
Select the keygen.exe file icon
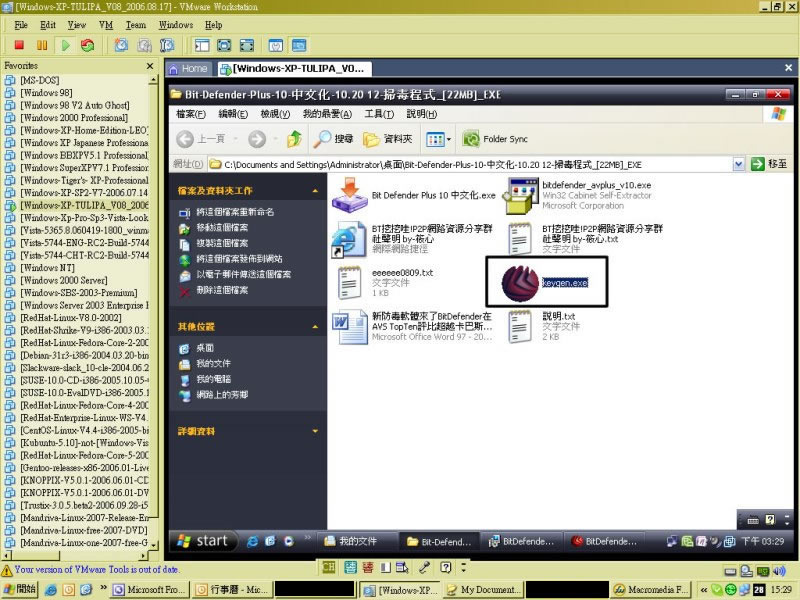(x=520, y=283)
